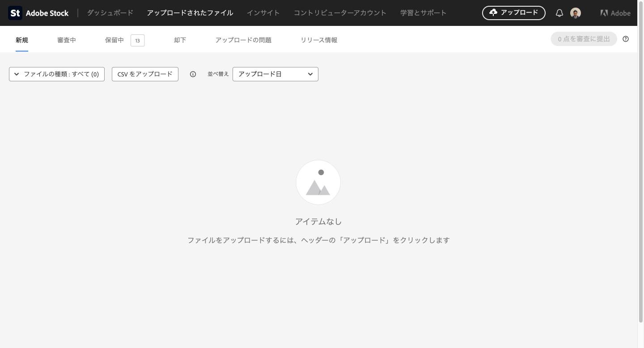Open コントリビューターアカウント menu item
This screenshot has width=644, height=348.
[340, 13]
